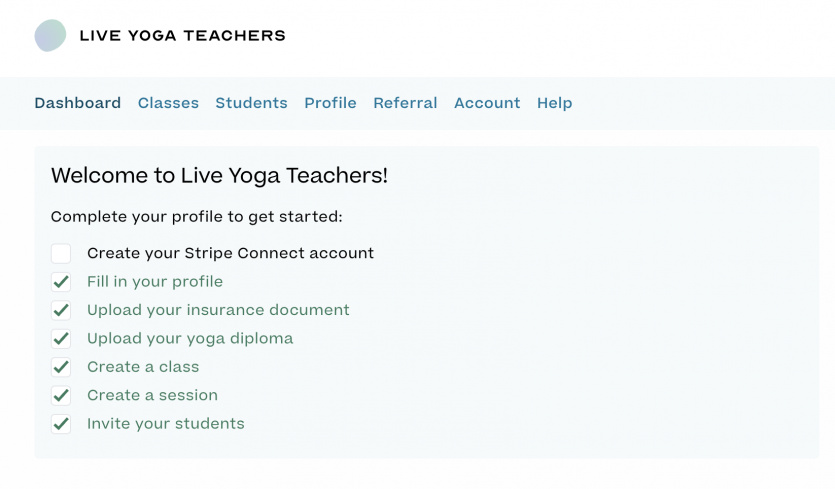Open the Referral page
Screen dimensions: 835x489
[x=405, y=103]
